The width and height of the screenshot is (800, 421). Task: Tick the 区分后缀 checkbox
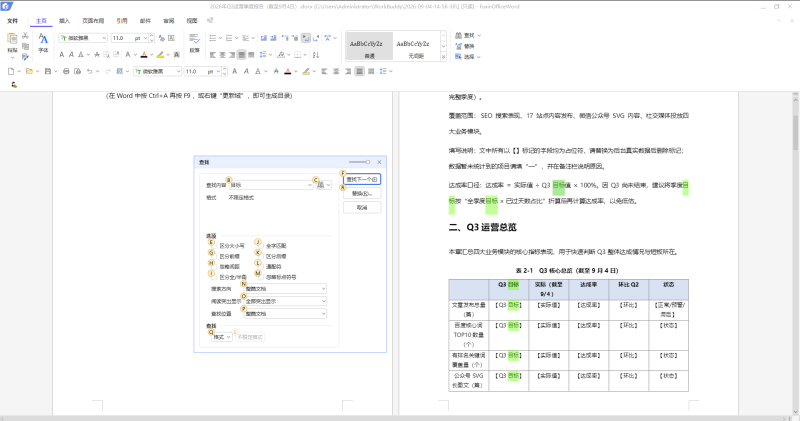click(260, 256)
